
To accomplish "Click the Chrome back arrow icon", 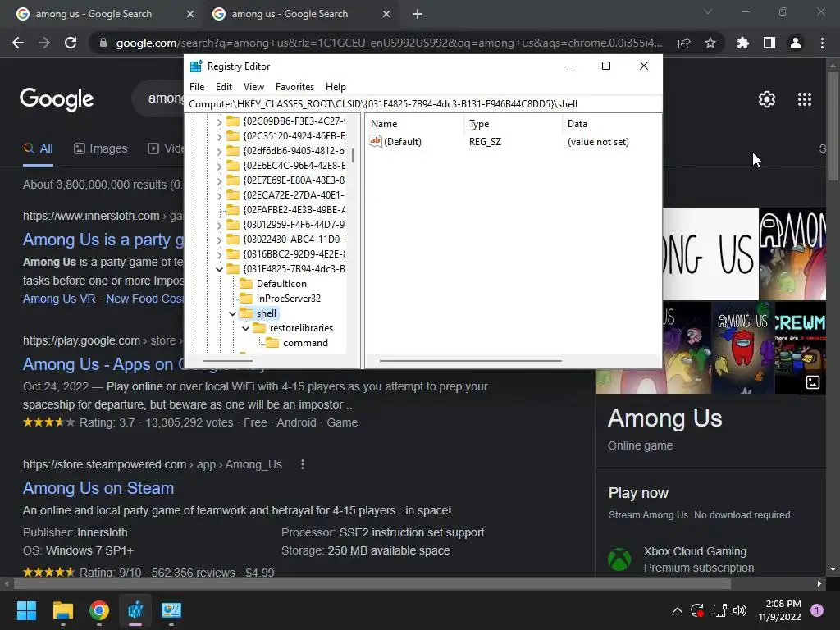I will [18, 43].
